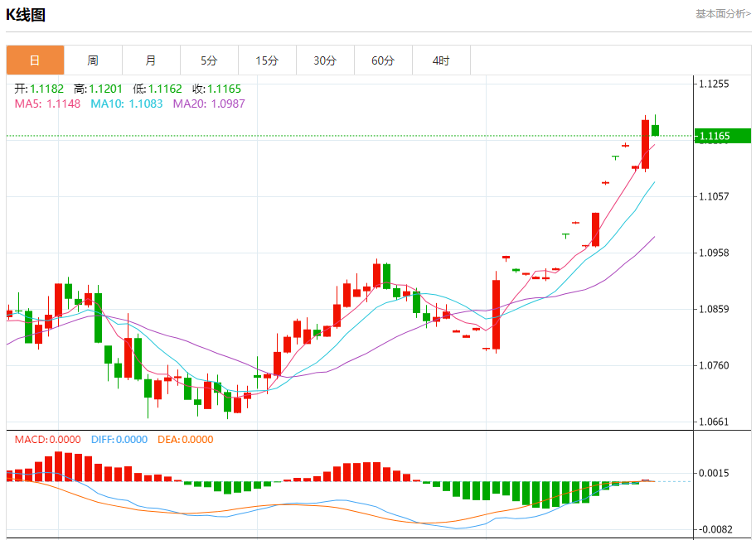Open the 30分 timeframe tab
The width and height of the screenshot is (756, 540).
[x=325, y=60]
